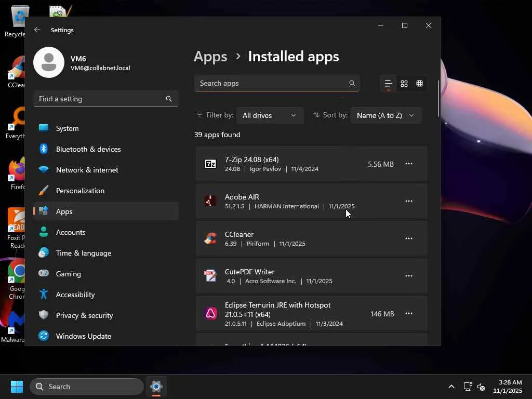Switch to list view layout icon
The height and width of the screenshot is (399, 532).
(388, 84)
